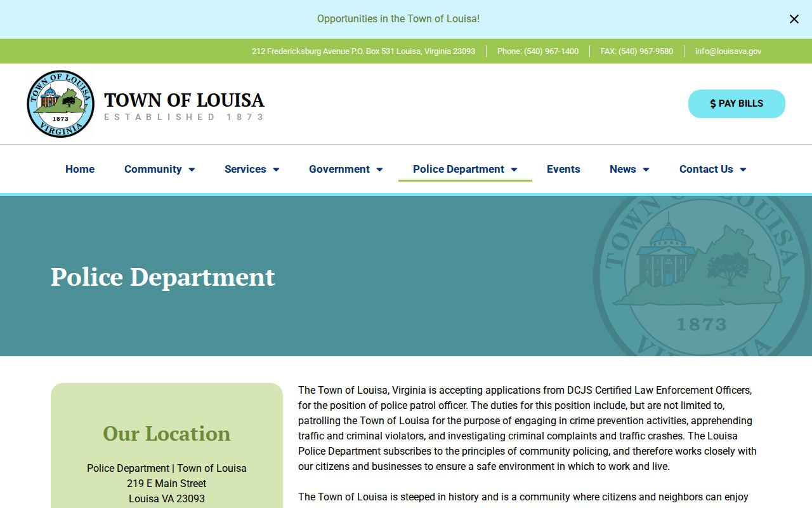Click the FAX: (540) 967-9580 text
The height and width of the screenshot is (508, 812).
637,51
